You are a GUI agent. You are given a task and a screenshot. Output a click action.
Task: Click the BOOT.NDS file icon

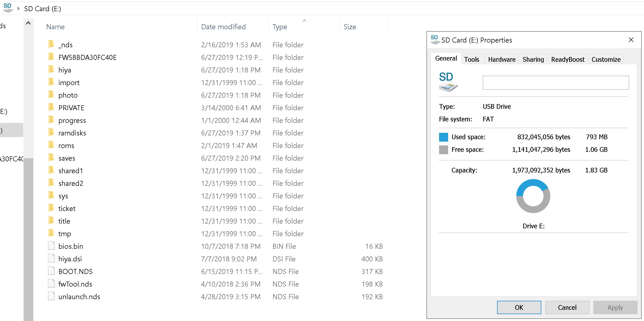(x=51, y=271)
